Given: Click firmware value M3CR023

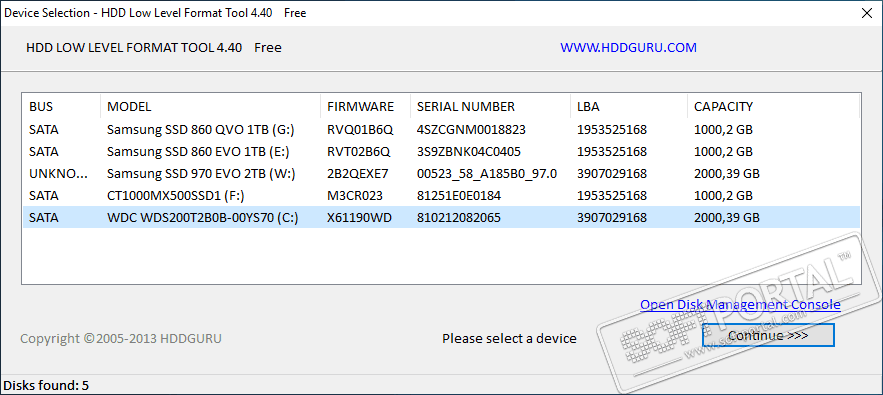Looking at the screenshot, I should tap(355, 196).
